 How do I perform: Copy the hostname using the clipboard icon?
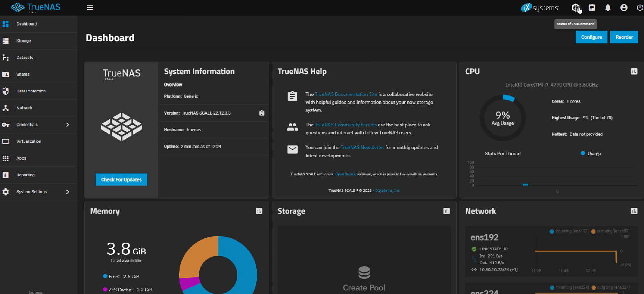(262, 113)
